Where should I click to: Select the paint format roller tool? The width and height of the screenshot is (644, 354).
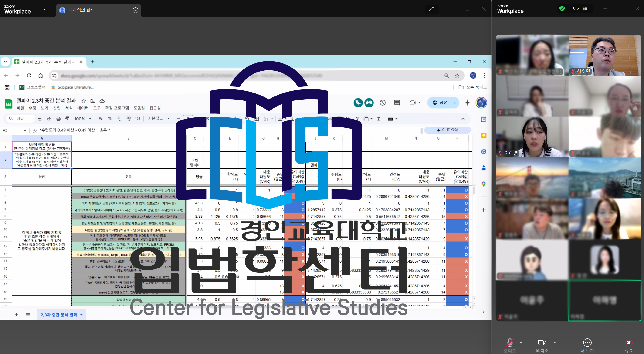coord(67,119)
